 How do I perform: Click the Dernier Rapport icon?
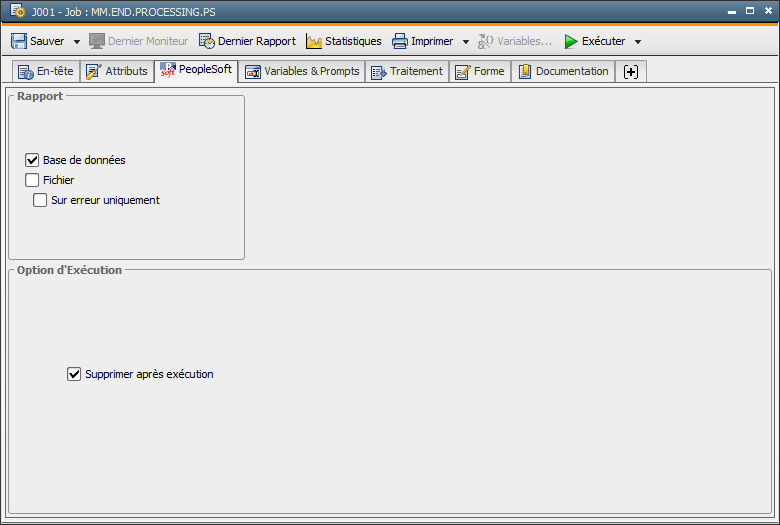pyautogui.click(x=207, y=41)
